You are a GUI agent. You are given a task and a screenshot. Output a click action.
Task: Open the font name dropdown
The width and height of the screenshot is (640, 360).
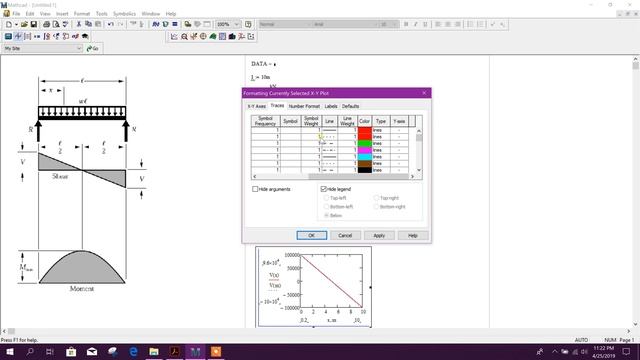(x=375, y=24)
